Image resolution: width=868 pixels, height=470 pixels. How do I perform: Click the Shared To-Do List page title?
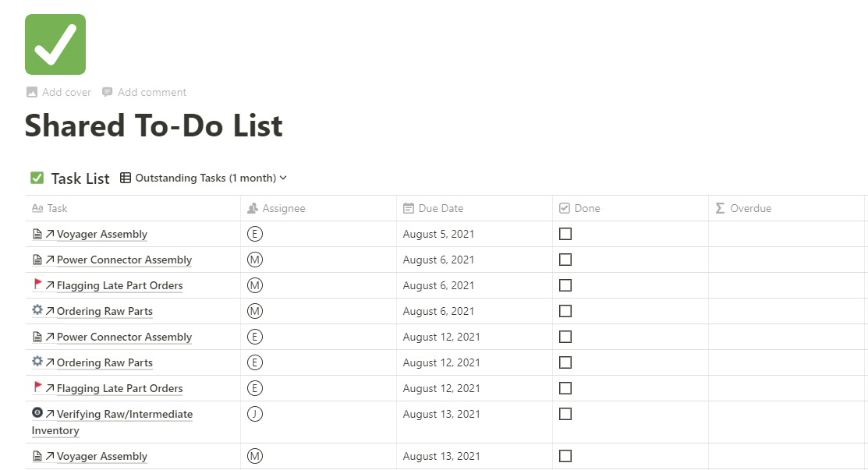154,125
